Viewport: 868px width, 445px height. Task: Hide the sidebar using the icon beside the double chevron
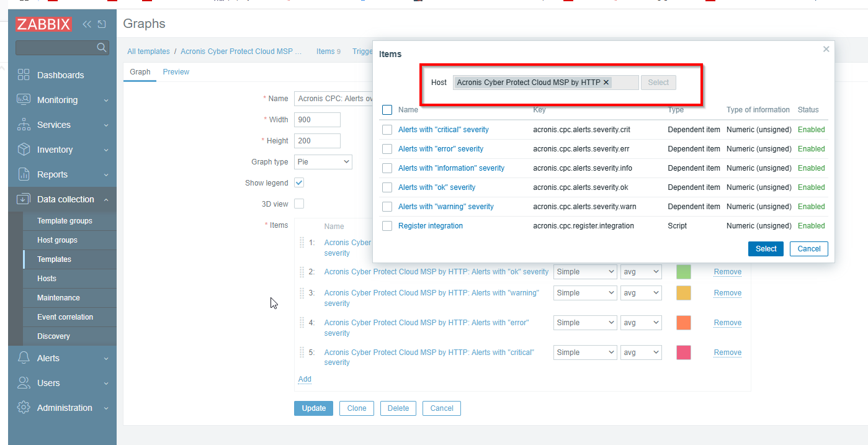(x=102, y=24)
